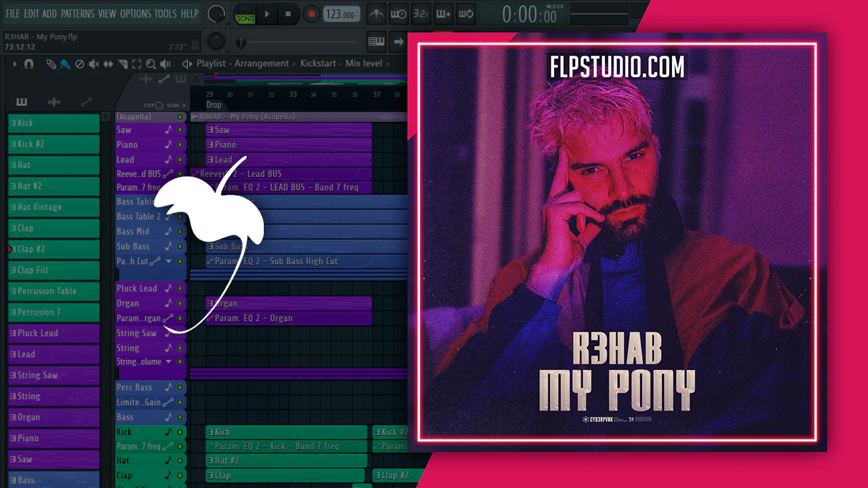Select the Select tool in playlist toolbar
Image resolution: width=868 pixels, height=488 pixels.
(136, 64)
